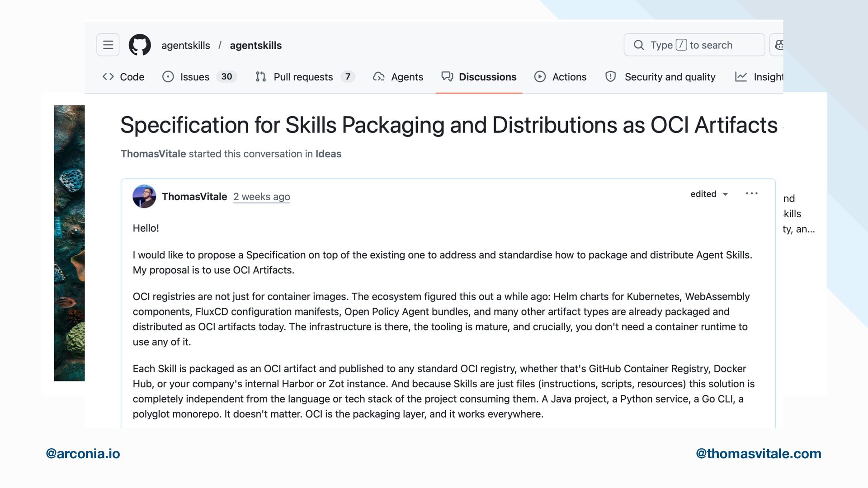Click the Agents tab icon

(378, 77)
